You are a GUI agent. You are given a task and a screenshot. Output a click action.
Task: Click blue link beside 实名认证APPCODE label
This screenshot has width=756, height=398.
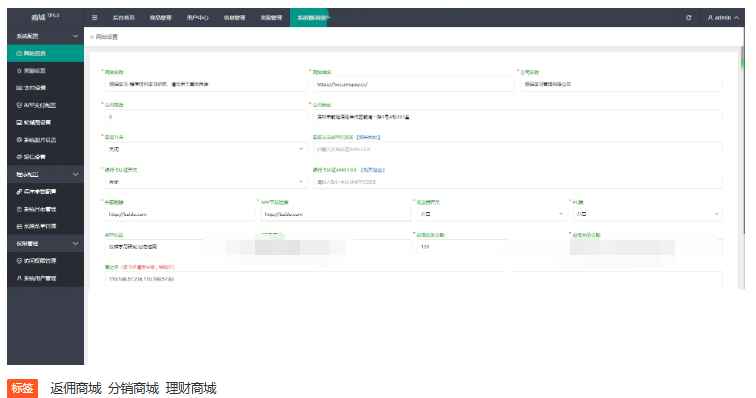click(368, 137)
